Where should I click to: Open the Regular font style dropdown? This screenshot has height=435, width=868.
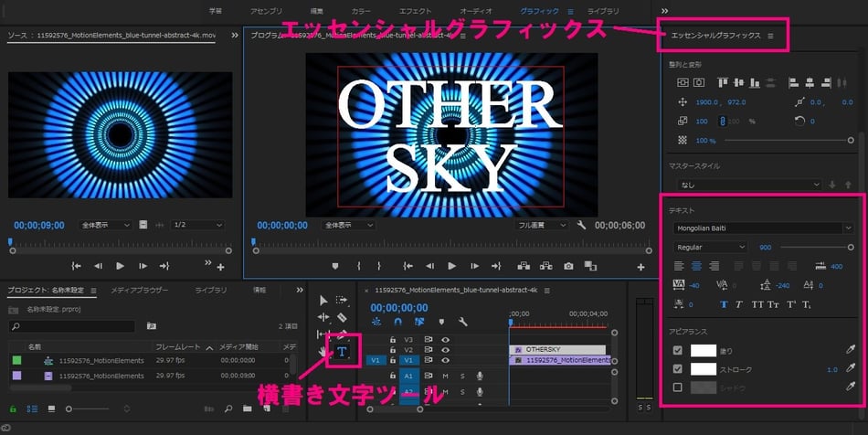click(711, 247)
